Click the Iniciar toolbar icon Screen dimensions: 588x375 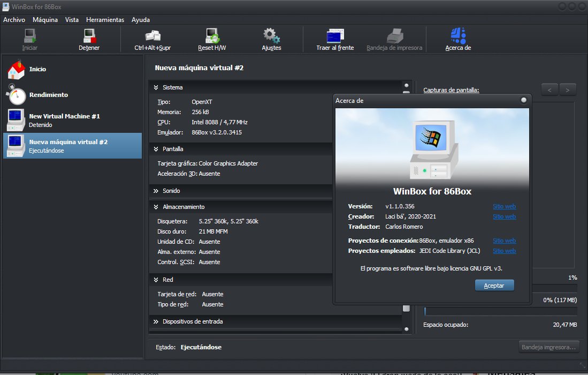tap(29, 36)
